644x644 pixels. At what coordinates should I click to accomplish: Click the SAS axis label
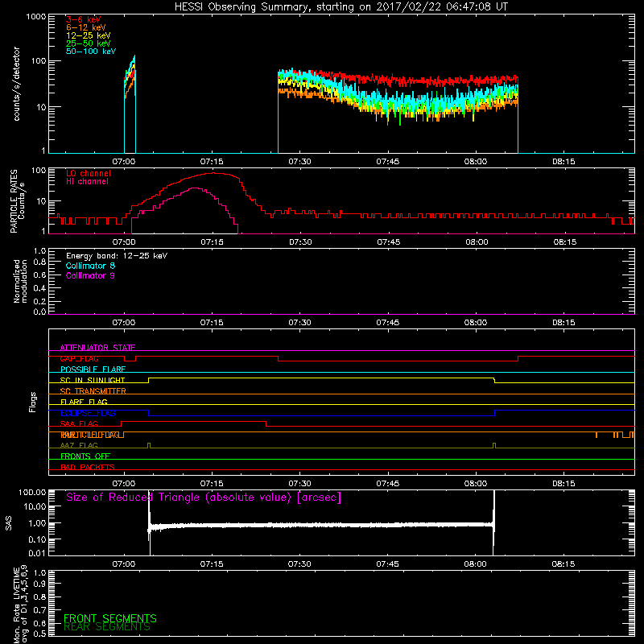point(9,523)
